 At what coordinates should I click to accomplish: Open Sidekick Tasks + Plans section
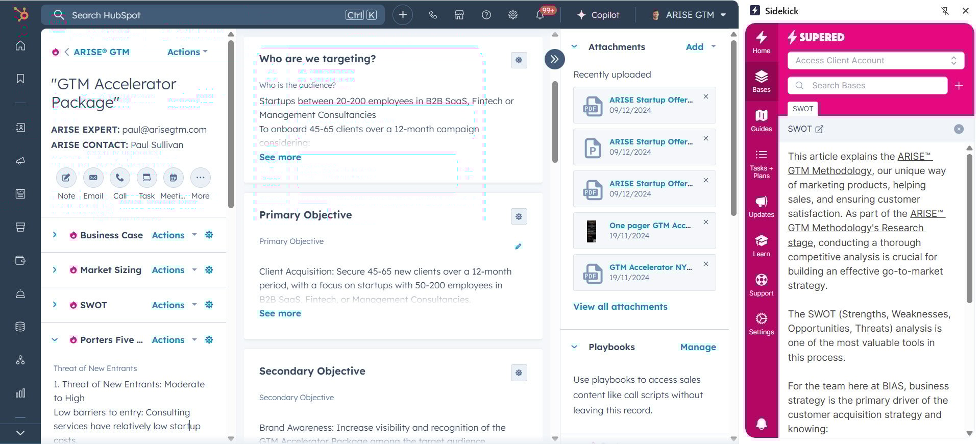click(762, 164)
